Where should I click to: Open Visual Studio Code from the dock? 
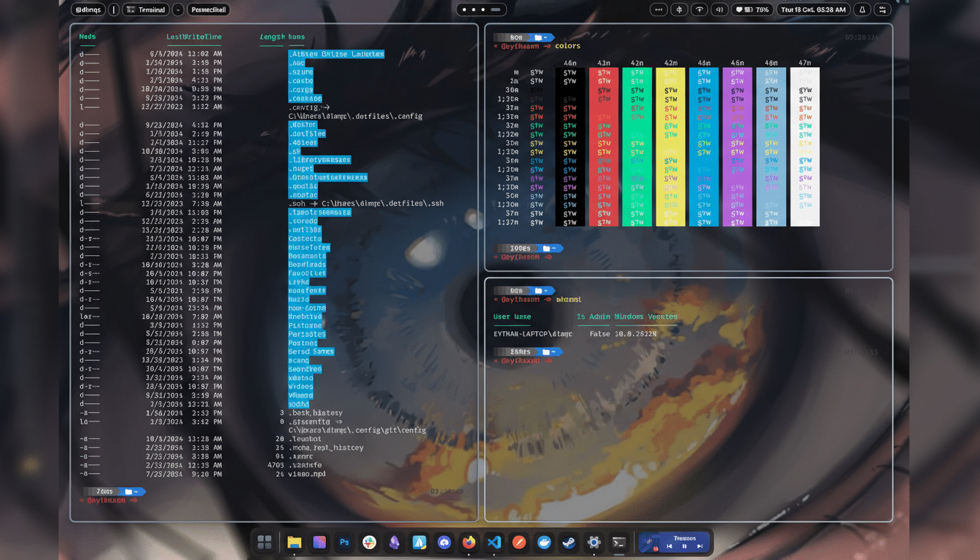[x=494, y=542]
